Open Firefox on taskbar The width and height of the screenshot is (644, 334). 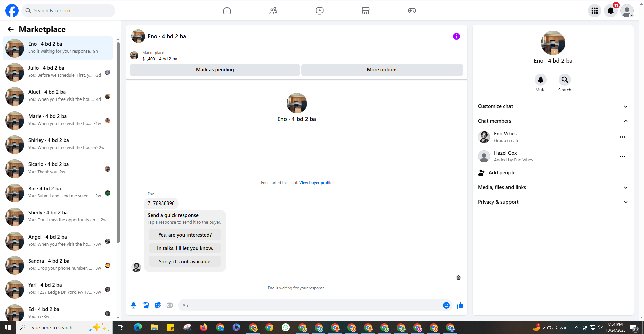[x=204, y=327]
